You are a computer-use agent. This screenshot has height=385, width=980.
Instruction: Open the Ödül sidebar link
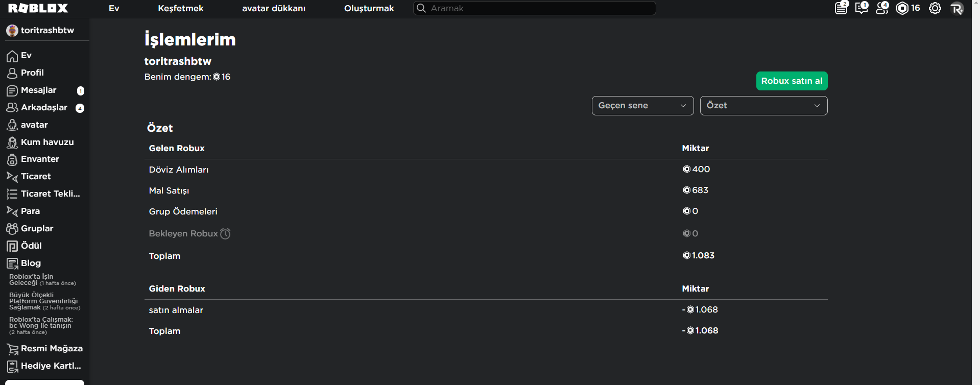(31, 246)
